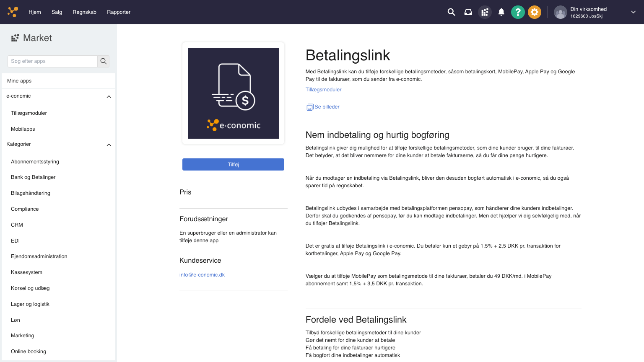The image size is (644, 362).
Task: Click the e-conomic logo in the top bar
Action: point(13,12)
